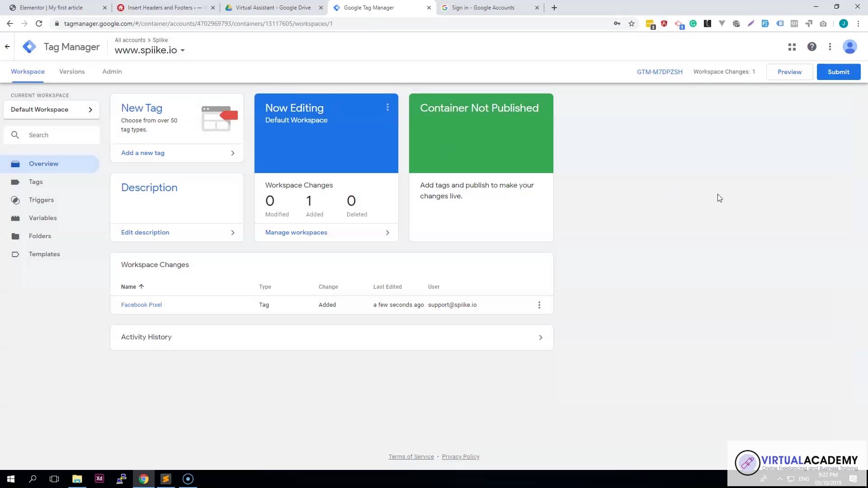Open the three-dot menu beside help

830,47
